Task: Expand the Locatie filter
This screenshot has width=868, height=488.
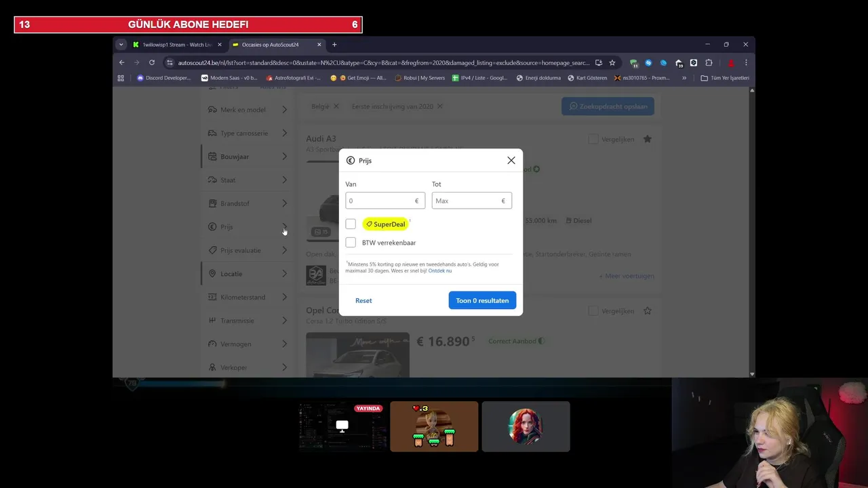Action: (x=247, y=274)
